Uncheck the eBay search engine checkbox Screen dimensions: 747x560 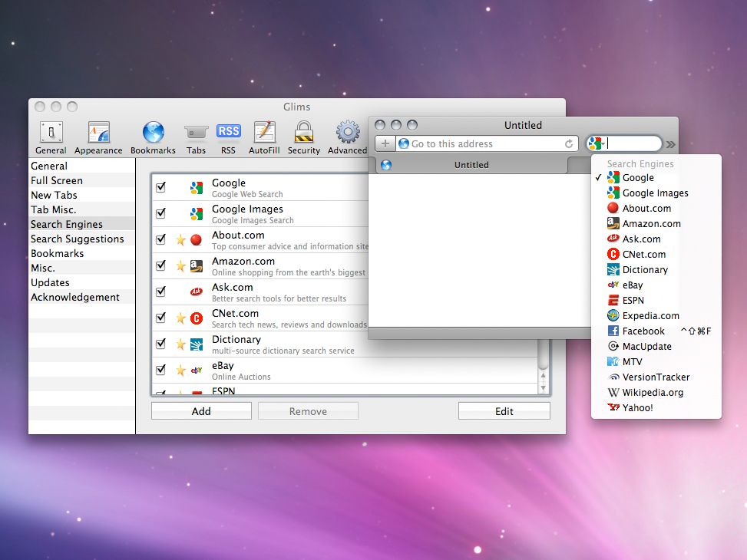[x=161, y=369]
